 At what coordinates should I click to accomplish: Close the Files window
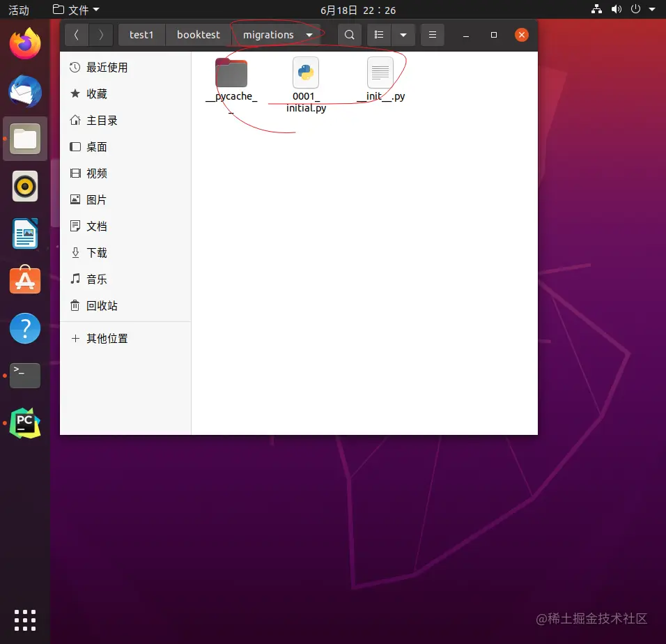(x=522, y=35)
